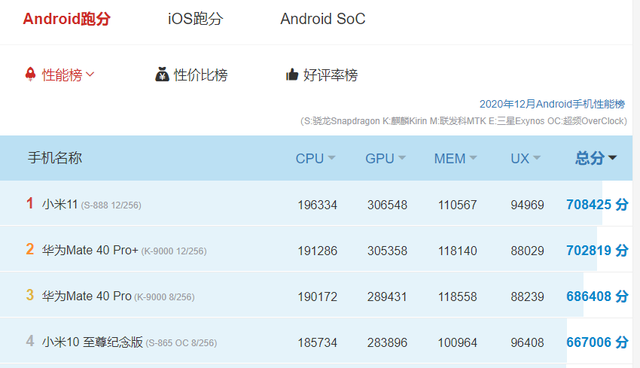Click GPU score 306548
The width and height of the screenshot is (640, 368).
pyautogui.click(x=387, y=204)
